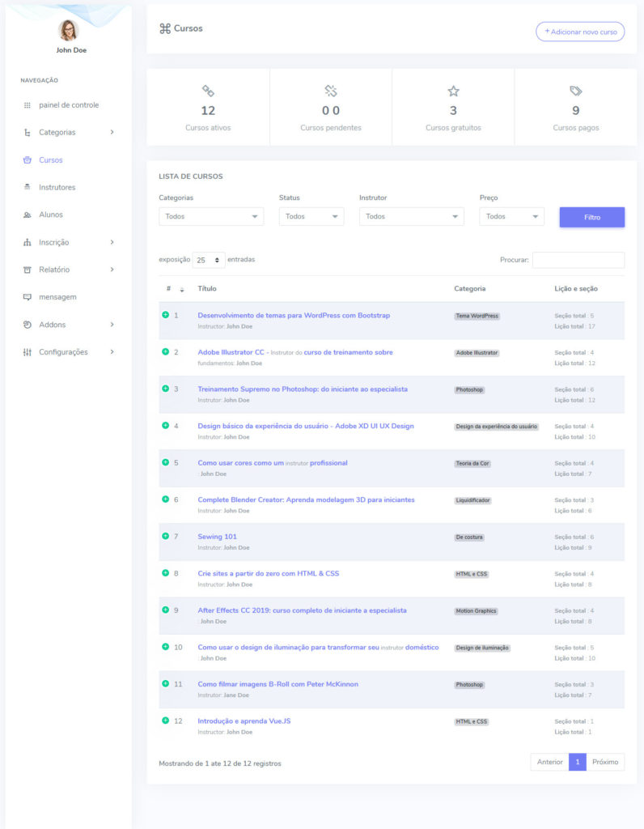Image resolution: width=644 pixels, height=829 pixels.
Task: Click the Cursos header command icon
Action: point(165,28)
